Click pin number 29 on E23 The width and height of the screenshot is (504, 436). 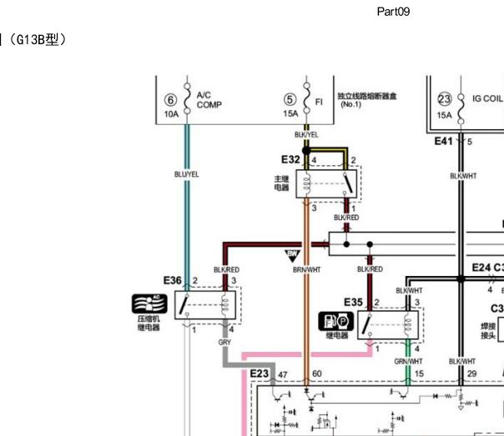pyautogui.click(x=471, y=373)
